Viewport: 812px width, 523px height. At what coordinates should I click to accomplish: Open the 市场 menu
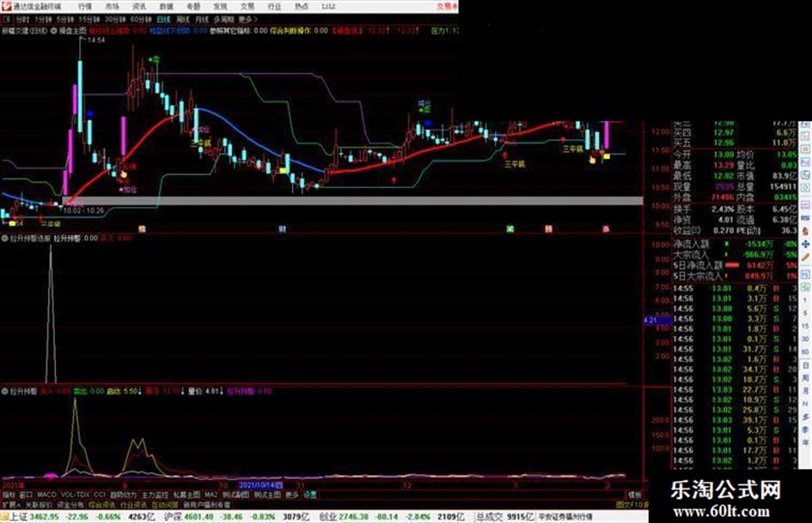pos(112,7)
